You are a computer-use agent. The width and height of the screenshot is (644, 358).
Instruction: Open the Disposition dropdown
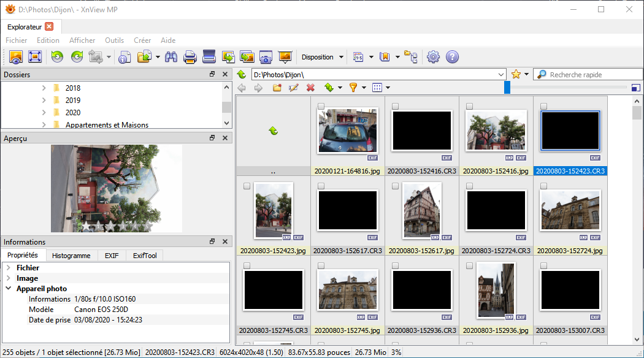(322, 57)
